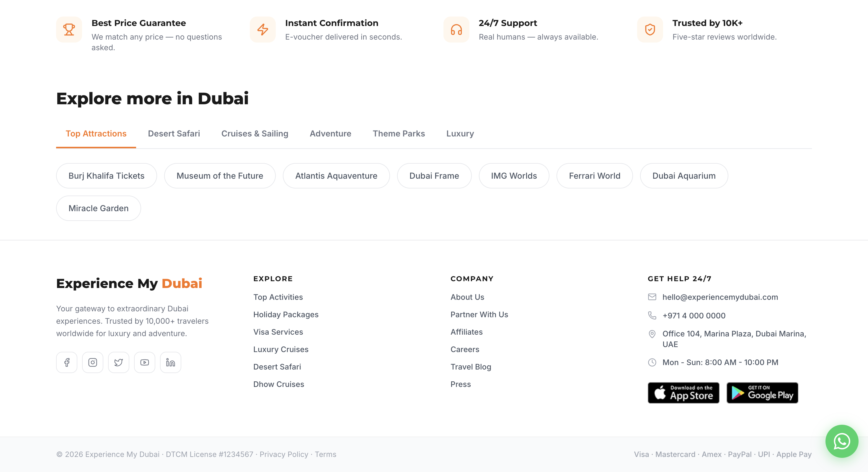This screenshot has height=472, width=868.
Task: Go to About Us page
Action: click(467, 297)
